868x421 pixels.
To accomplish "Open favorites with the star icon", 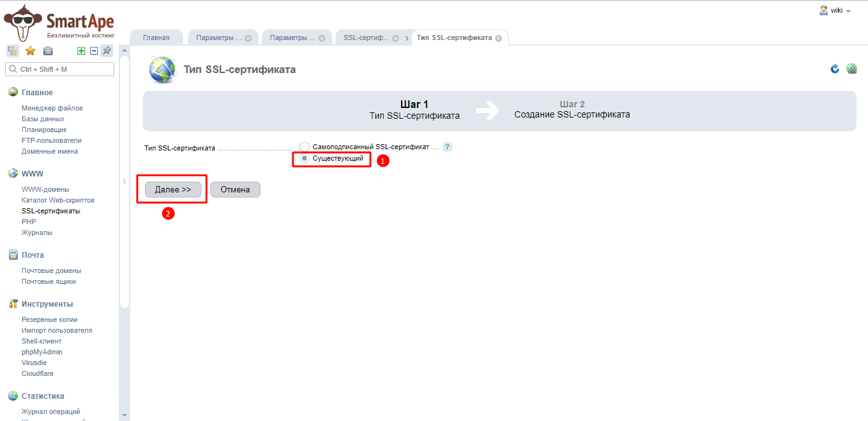I will coord(30,51).
